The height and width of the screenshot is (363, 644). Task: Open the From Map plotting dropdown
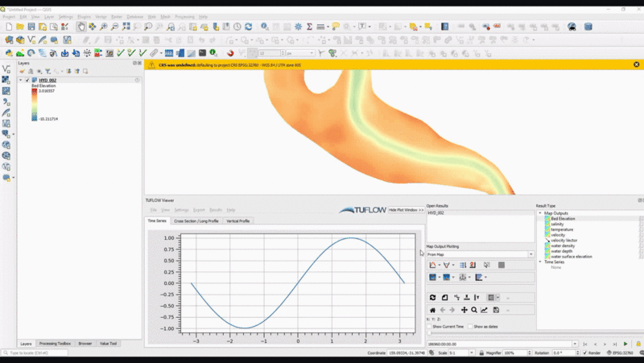tap(530, 254)
